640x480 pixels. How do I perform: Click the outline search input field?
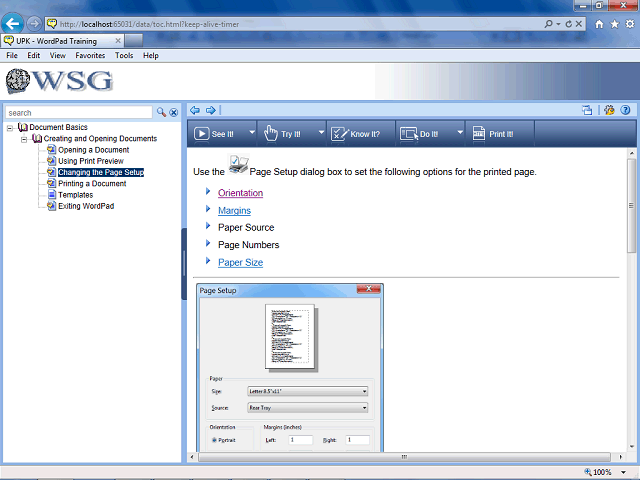click(x=79, y=112)
